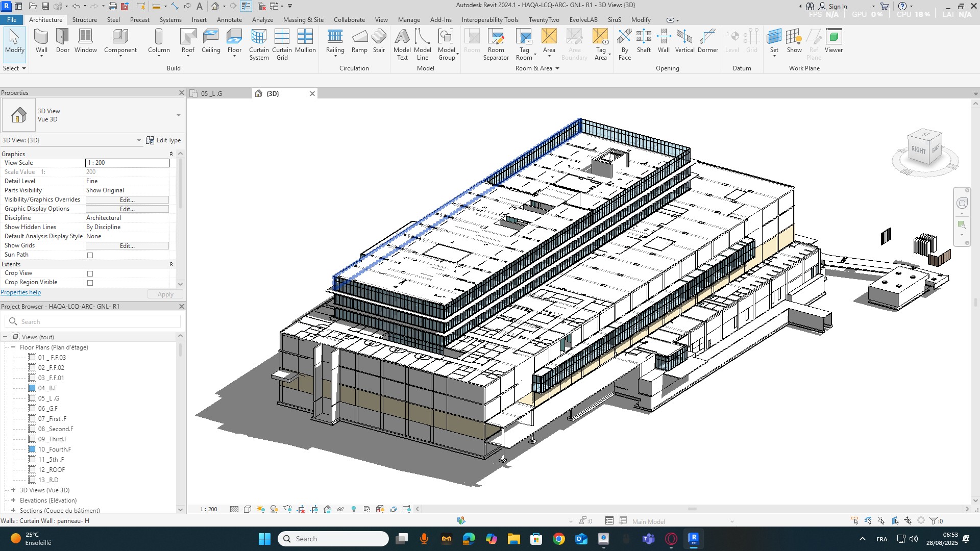The width and height of the screenshot is (980, 551).
Task: Open the Properties help link
Action: pyautogui.click(x=20, y=292)
